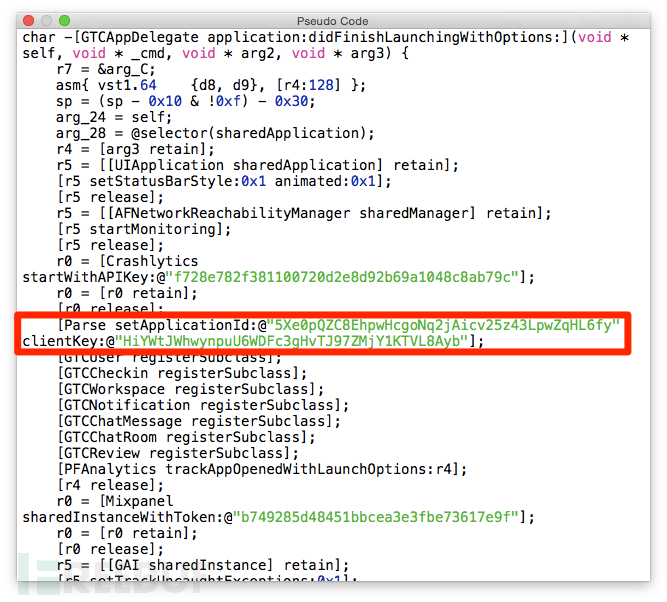Screen dimensions: 667x602
Task: Select the asm vst1.64 instruction line
Action: tap(211, 85)
